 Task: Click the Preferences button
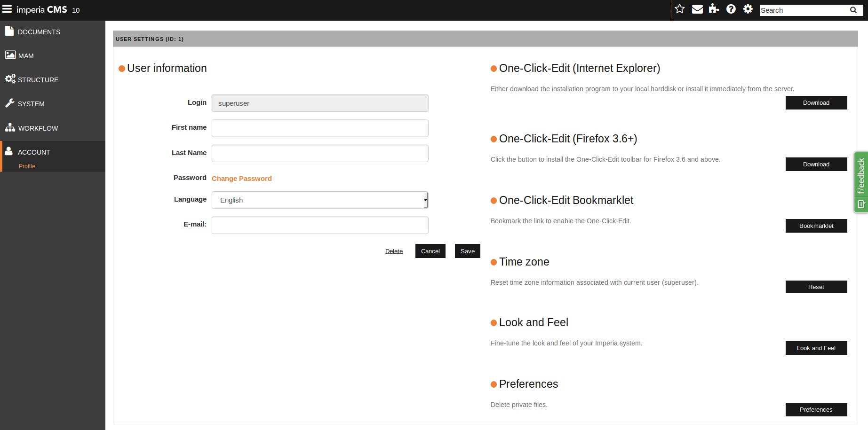pos(816,410)
